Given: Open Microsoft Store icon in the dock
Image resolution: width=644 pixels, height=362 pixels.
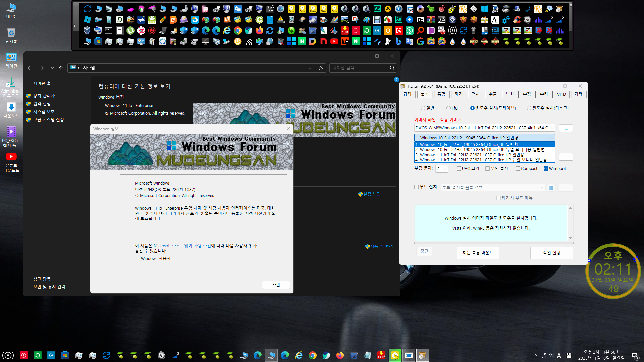Looking at the screenshot, I should pos(98,41).
